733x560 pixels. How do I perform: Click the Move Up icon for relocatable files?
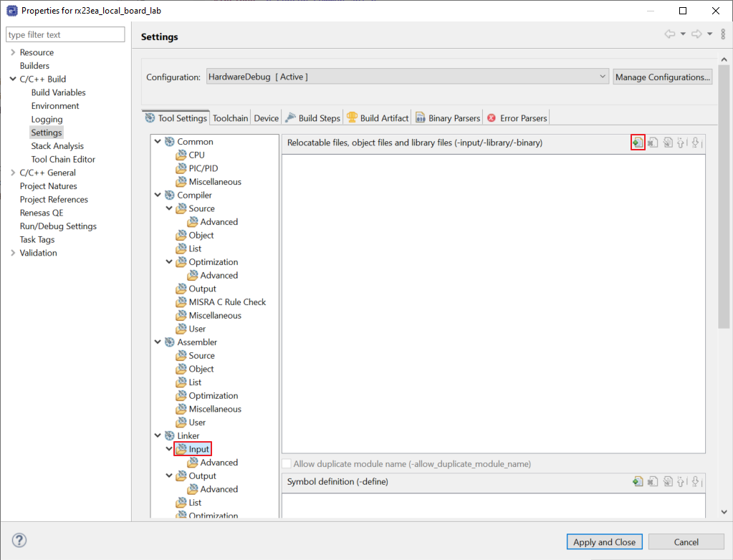click(681, 143)
